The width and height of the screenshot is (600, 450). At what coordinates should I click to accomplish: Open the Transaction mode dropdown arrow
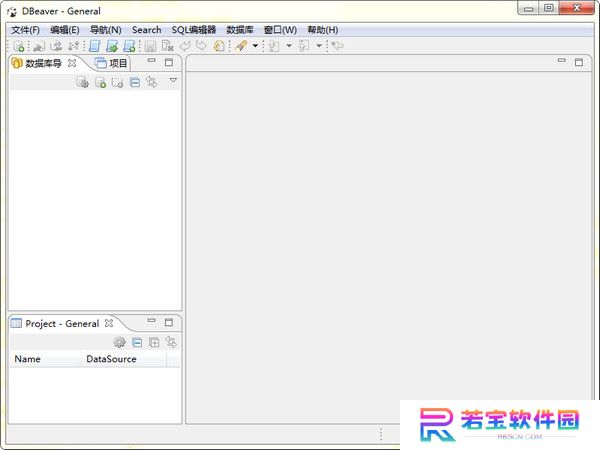255,46
